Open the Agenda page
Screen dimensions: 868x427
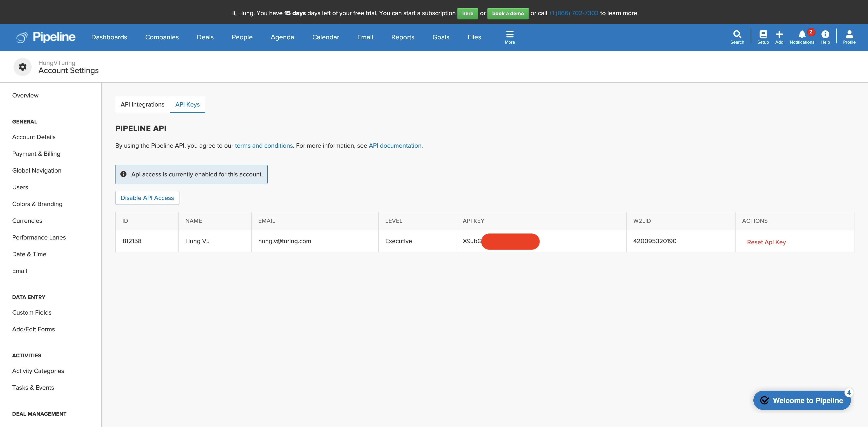pos(282,37)
